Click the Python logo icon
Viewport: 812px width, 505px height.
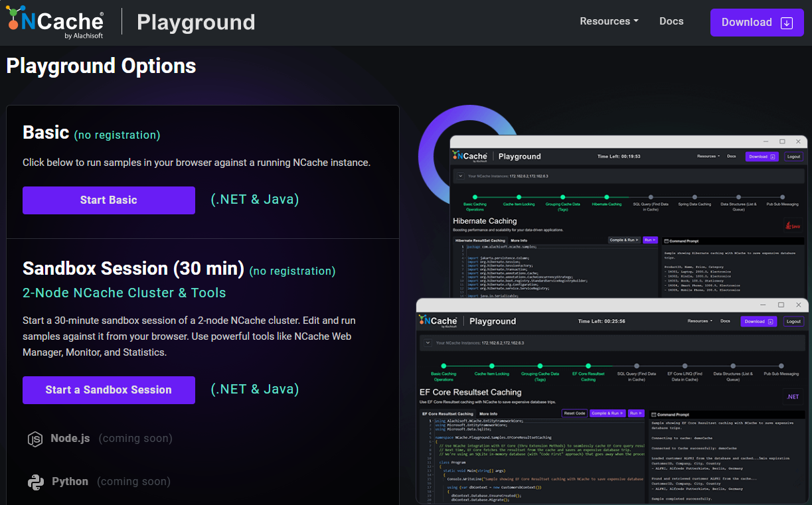tap(36, 482)
